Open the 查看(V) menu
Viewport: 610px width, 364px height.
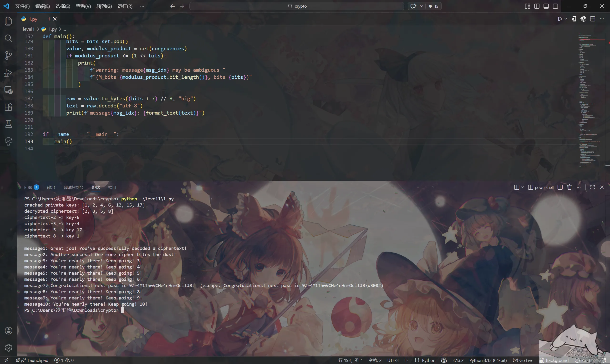coord(83,6)
